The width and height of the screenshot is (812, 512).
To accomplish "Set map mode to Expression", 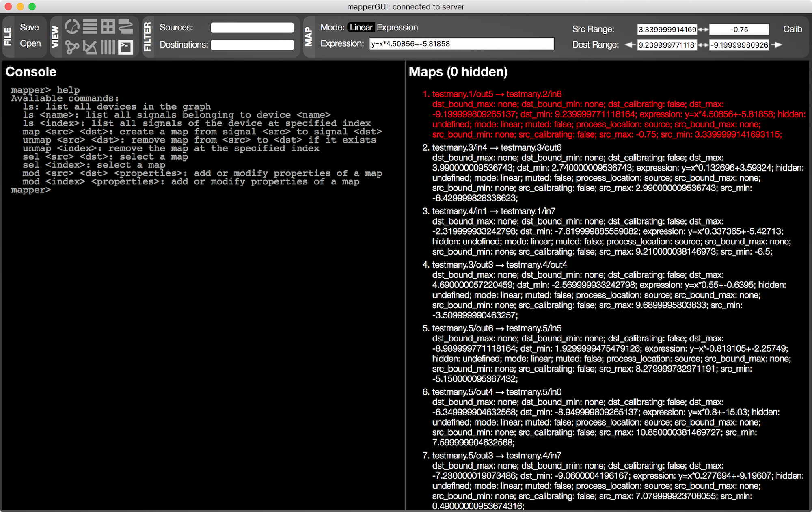I will [x=397, y=27].
